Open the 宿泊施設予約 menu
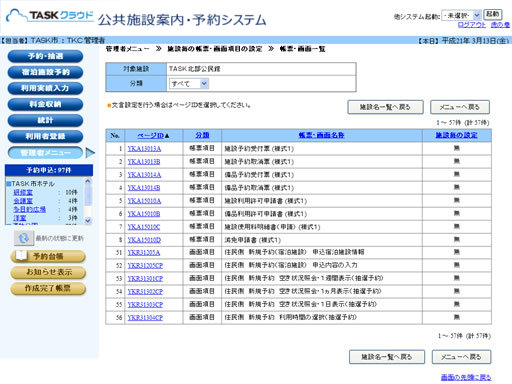512x384 pixels. point(45,72)
